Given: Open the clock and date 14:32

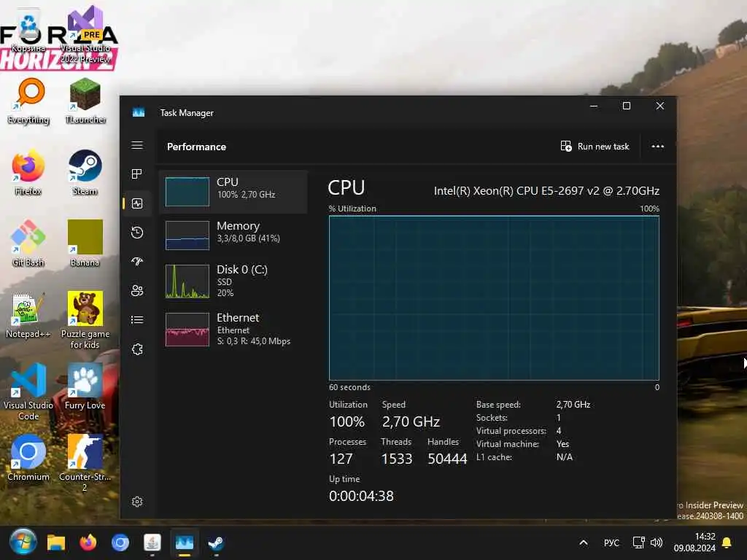Looking at the screenshot, I should point(694,542).
